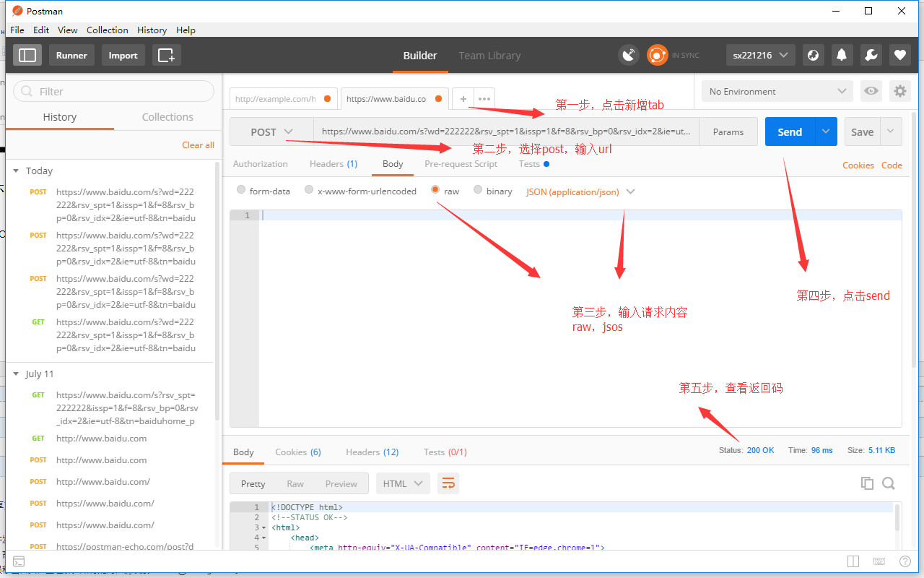Screen dimensions: 924x578
Task: Open response Headers (12) tab
Action: tap(372, 452)
